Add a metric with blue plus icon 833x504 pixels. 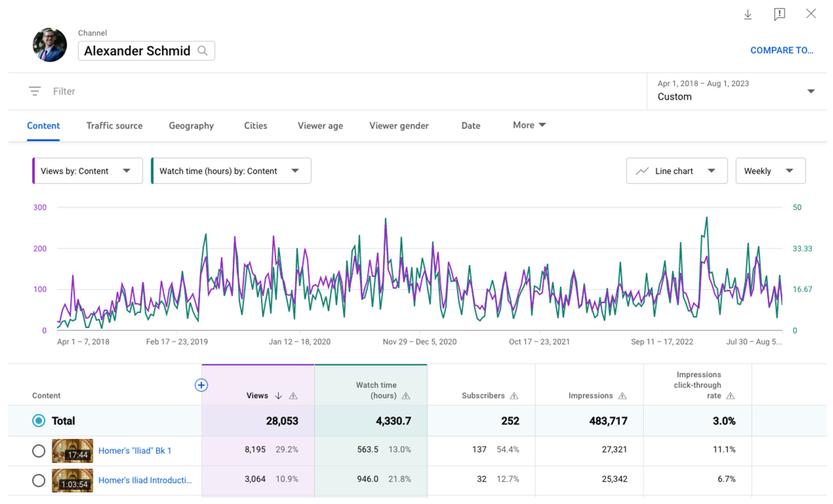(x=201, y=385)
